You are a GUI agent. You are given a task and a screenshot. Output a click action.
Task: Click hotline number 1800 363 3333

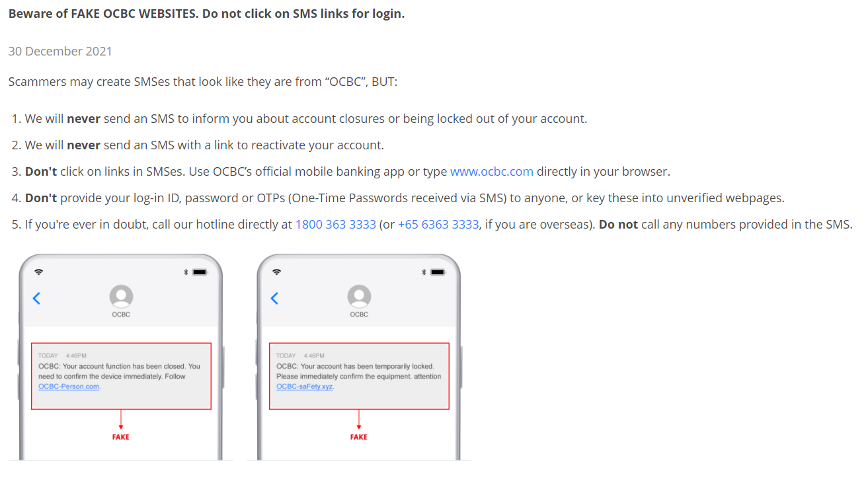pyautogui.click(x=335, y=225)
